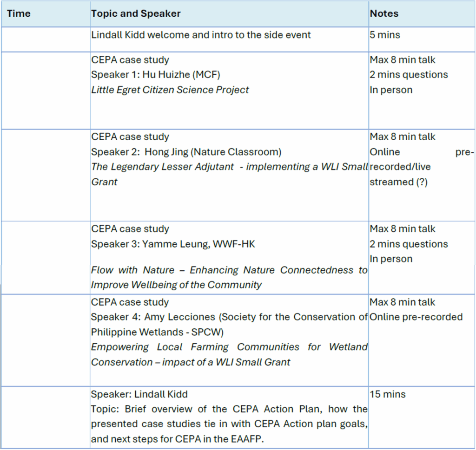
Task: Click Speaker: Lindall Kidd in last row
Action: click(139, 394)
